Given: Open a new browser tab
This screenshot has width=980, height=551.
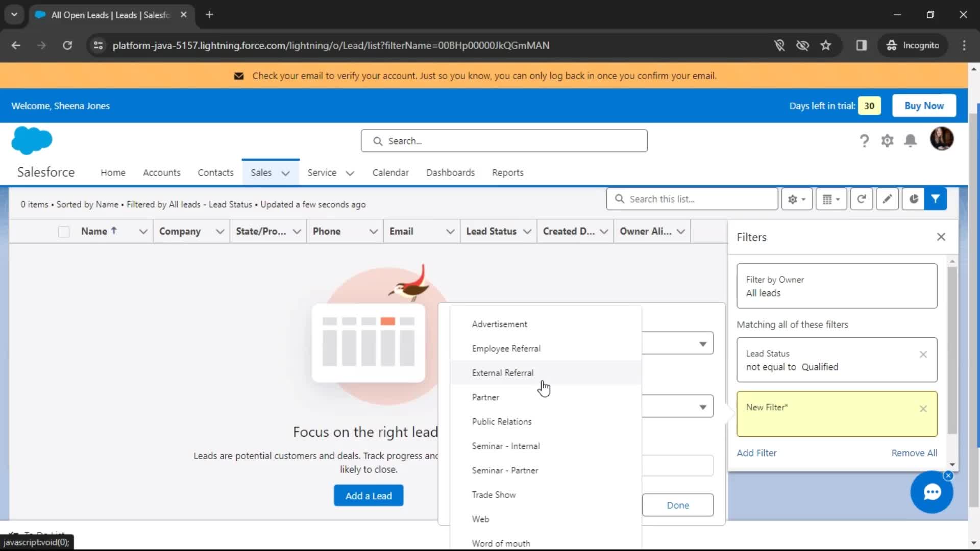Looking at the screenshot, I should tap(209, 15).
